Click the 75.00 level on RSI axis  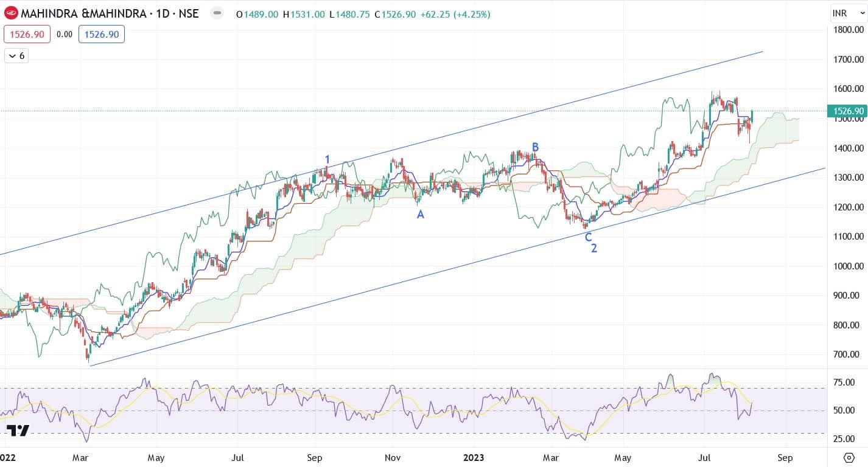click(x=847, y=382)
